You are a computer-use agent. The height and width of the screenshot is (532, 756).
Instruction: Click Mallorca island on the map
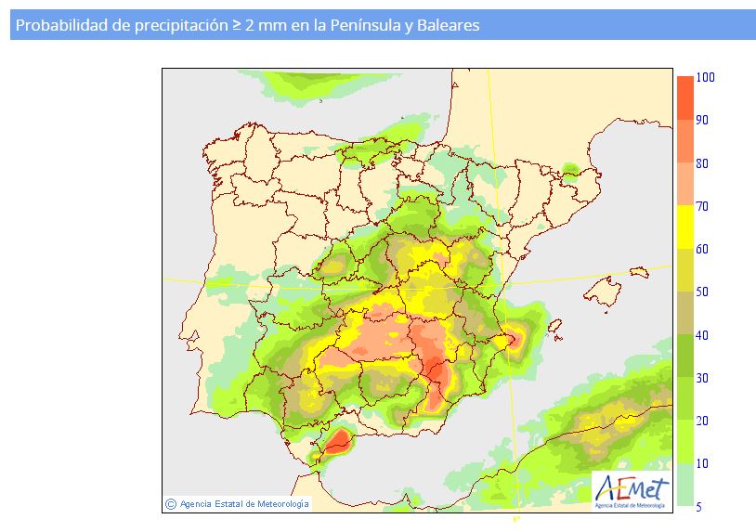602,292
